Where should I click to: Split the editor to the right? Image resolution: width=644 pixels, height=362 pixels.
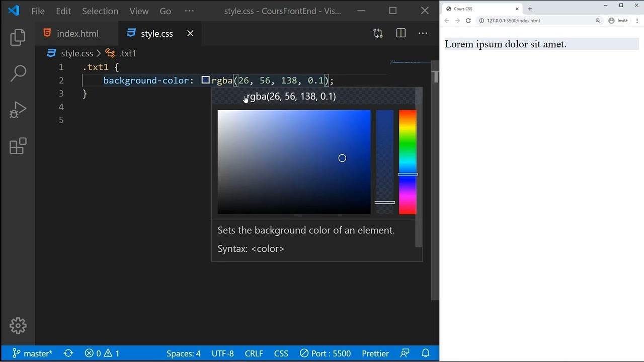point(401,33)
